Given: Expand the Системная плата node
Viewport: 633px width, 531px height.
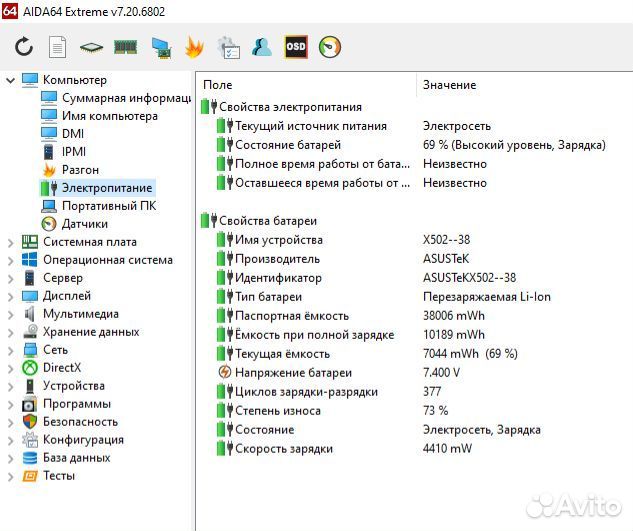Looking at the screenshot, I should 11,242.
